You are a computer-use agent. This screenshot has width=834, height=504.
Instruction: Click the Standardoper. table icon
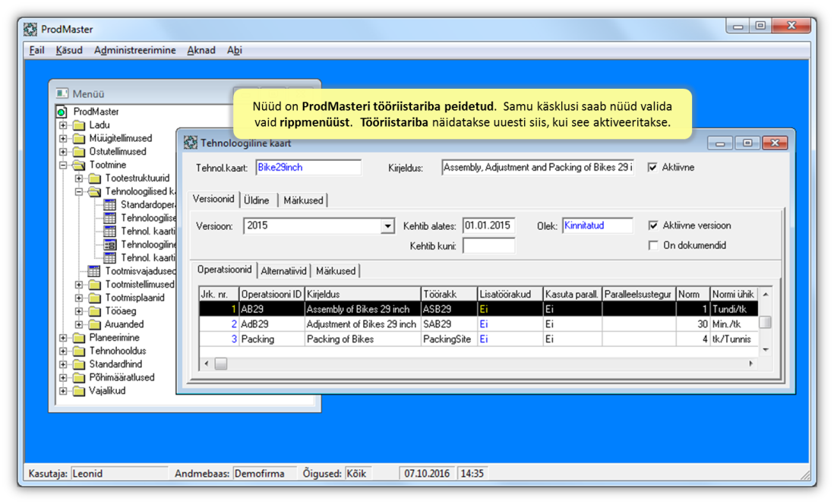tap(109, 205)
